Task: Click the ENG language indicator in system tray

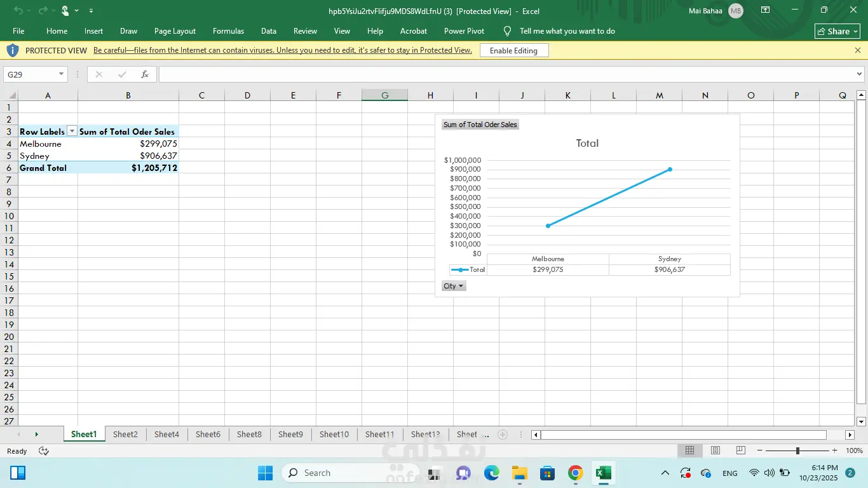Action: coord(730,473)
